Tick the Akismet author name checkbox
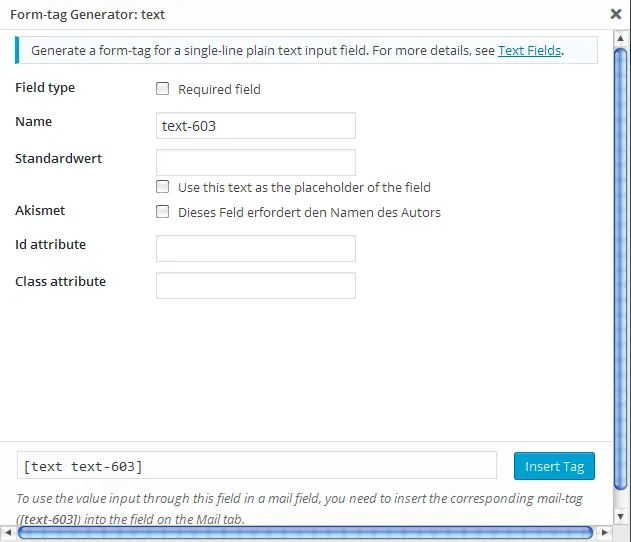The height and width of the screenshot is (542, 631). click(x=163, y=212)
